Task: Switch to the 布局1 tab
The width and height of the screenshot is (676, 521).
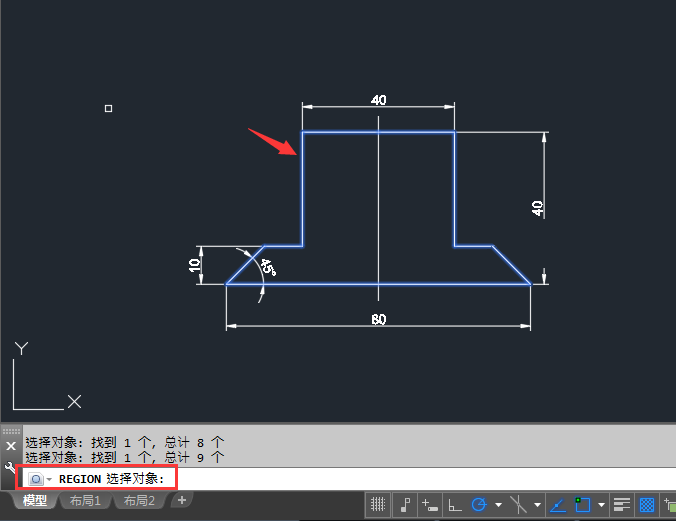Action: 85,501
